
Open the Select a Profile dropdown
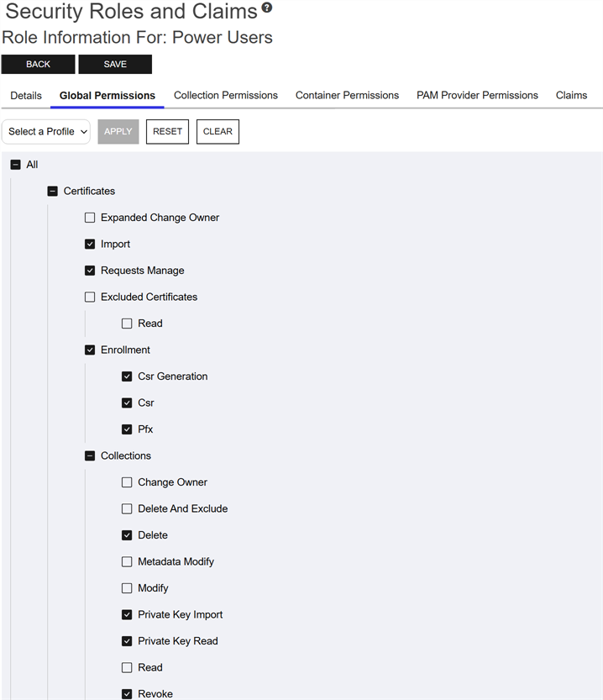pos(46,132)
